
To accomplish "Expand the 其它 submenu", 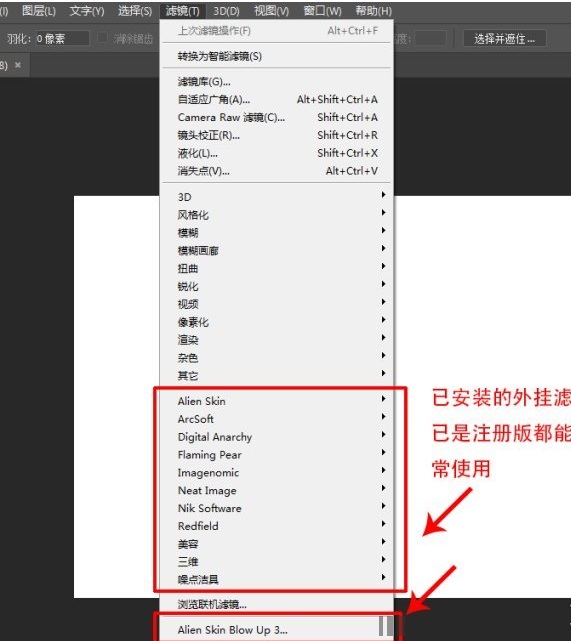I will 277,375.
